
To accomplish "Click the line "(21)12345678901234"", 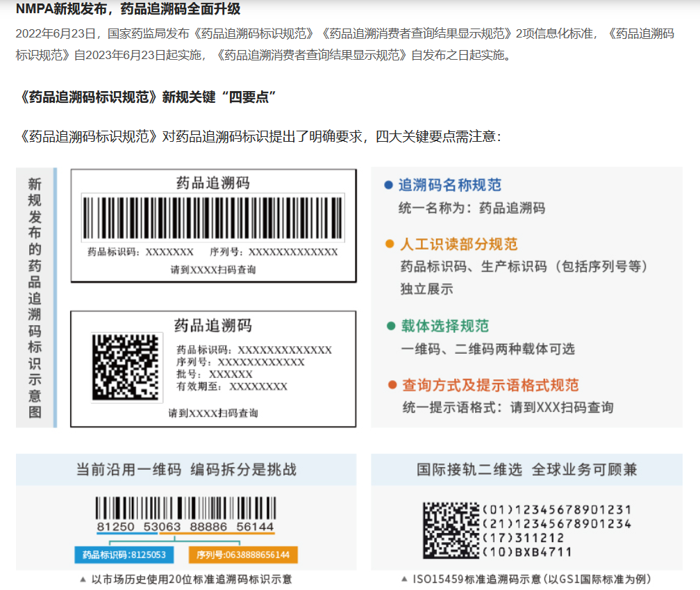I will tap(557, 523).
